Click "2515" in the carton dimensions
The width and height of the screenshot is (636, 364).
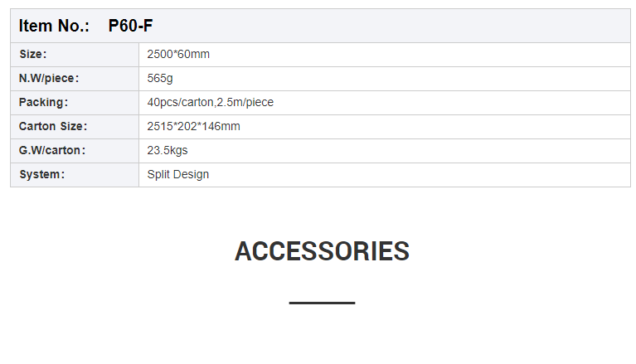click(x=159, y=126)
